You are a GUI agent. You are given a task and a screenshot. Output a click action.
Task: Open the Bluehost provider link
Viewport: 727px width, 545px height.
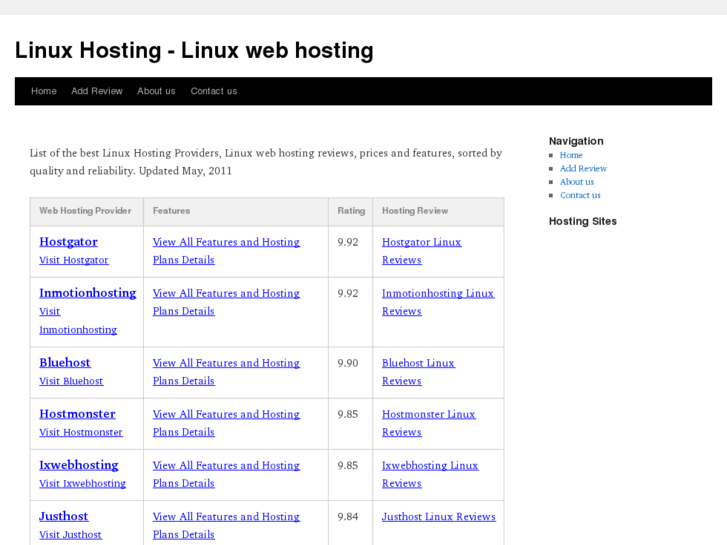[65, 362]
